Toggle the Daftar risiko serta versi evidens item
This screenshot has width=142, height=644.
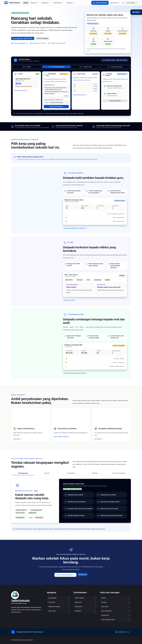tap(111, 508)
